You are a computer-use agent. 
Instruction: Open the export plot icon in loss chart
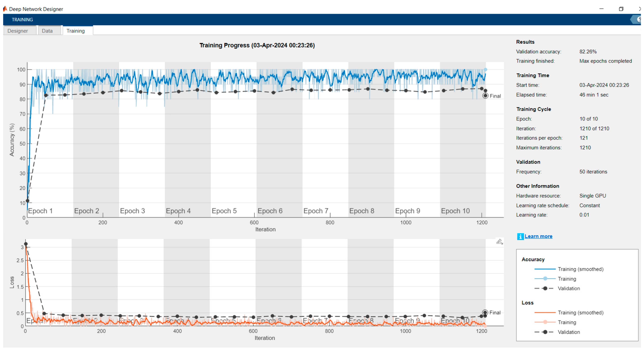(499, 241)
